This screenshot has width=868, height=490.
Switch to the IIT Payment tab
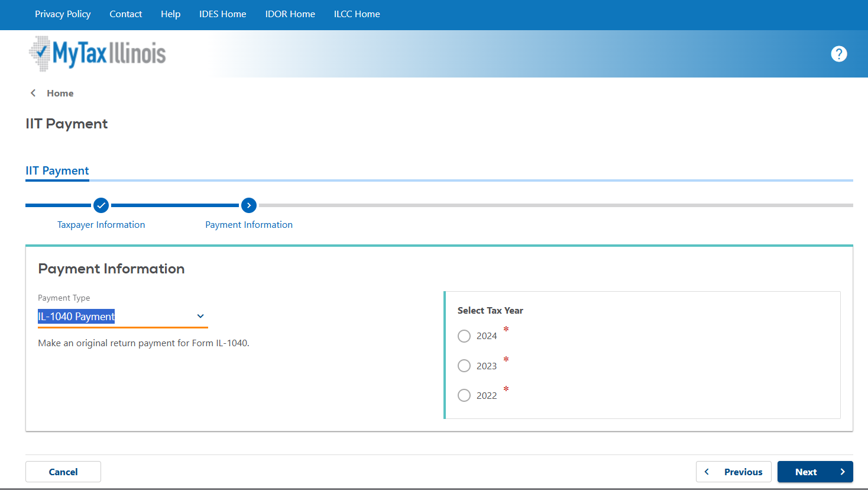57,171
